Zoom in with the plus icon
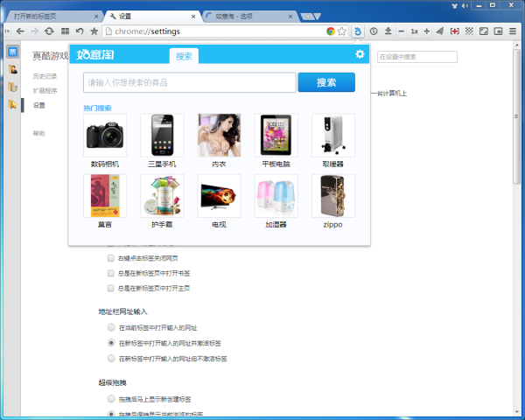525x420 pixels. tap(427, 31)
